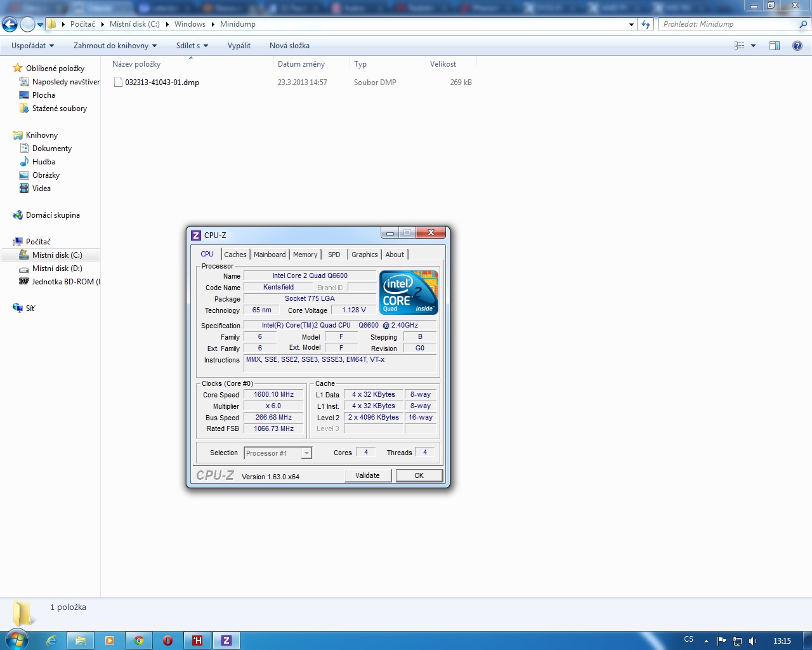Open the view options dropdown arrow
Viewport: 812px width, 650px height.
tap(754, 46)
